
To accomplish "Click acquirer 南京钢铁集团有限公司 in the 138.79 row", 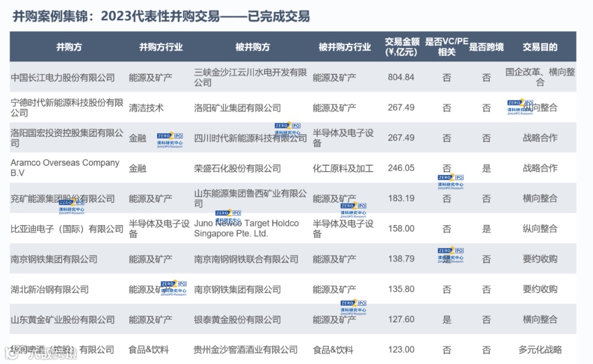I will pyautogui.click(x=54, y=259).
